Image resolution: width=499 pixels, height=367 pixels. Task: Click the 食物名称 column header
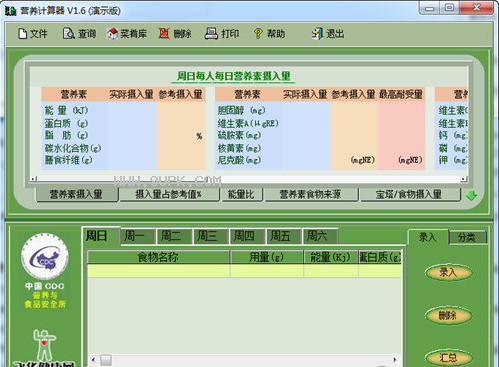(x=158, y=257)
